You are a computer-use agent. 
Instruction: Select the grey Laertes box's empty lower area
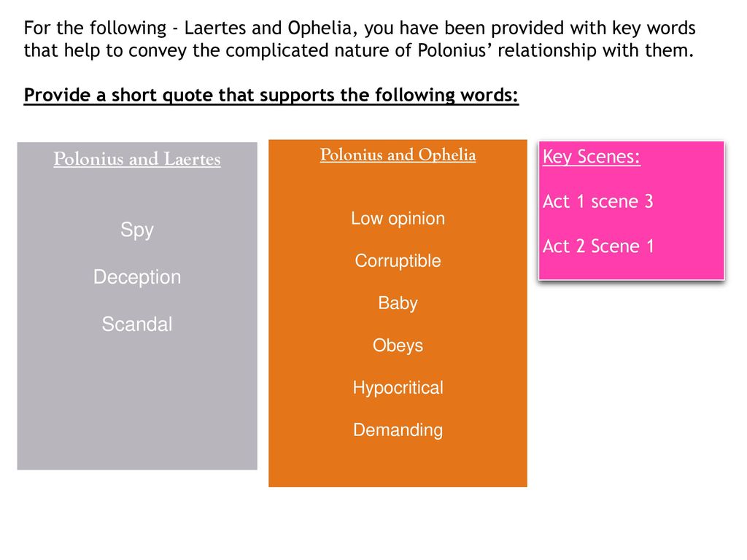click(x=137, y=405)
